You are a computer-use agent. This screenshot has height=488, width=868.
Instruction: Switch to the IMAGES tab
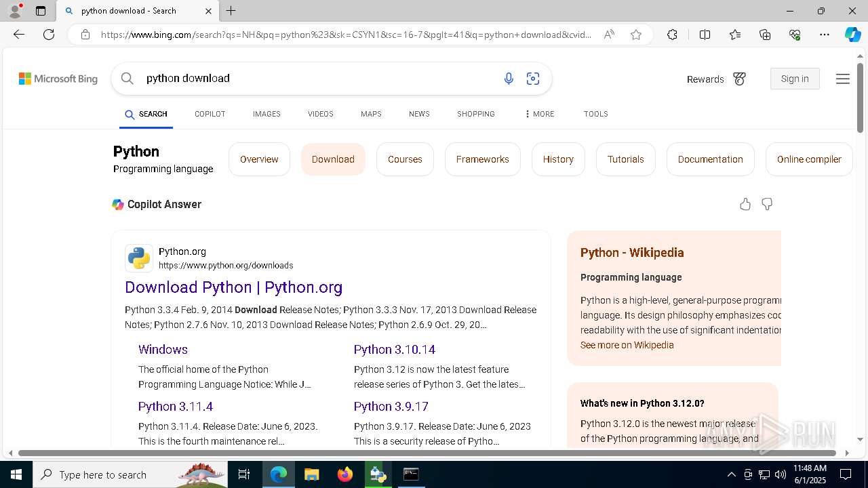tap(267, 114)
